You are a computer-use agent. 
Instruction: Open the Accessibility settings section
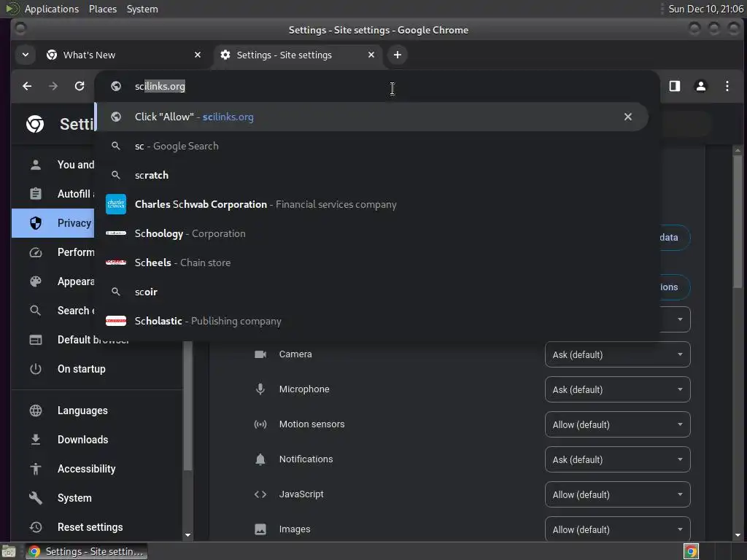97,469
